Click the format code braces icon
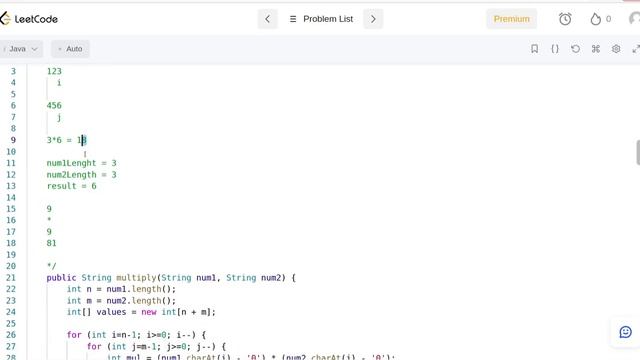 pos(555,49)
